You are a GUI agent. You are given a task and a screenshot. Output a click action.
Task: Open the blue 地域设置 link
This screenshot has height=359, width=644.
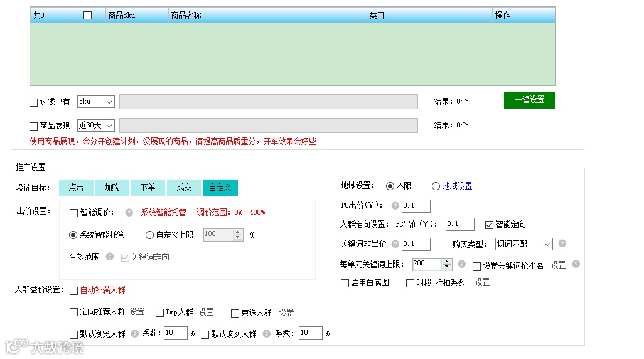[x=457, y=186]
